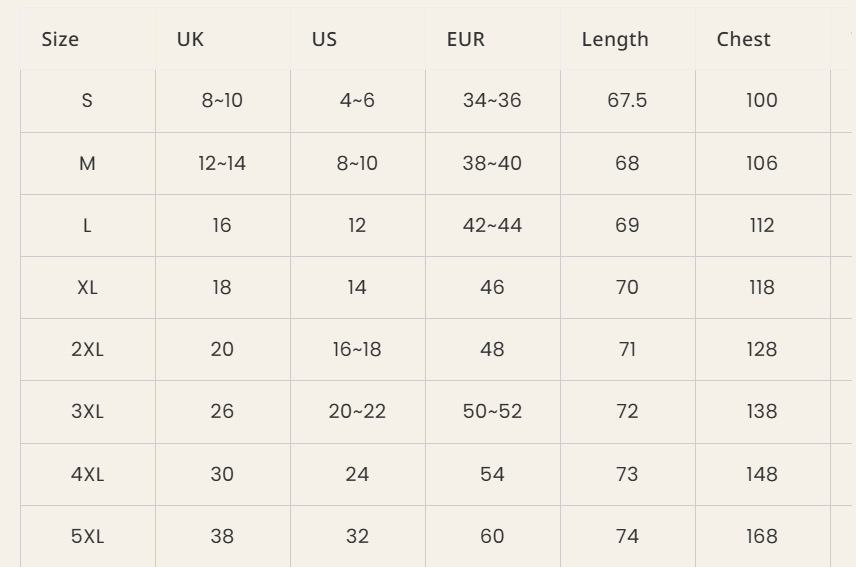
Task: Click the EUR column header
Action: (x=465, y=39)
